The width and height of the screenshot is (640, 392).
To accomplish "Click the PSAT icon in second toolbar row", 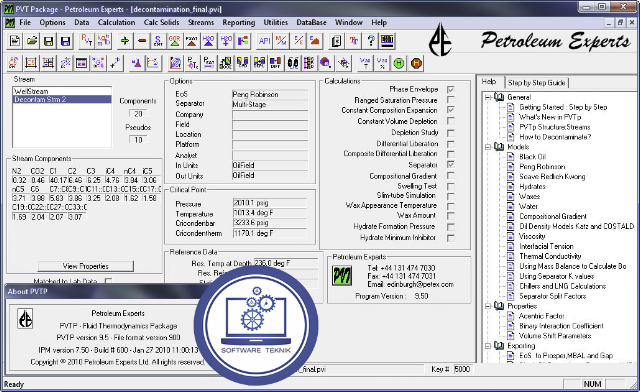I will point(209,63).
